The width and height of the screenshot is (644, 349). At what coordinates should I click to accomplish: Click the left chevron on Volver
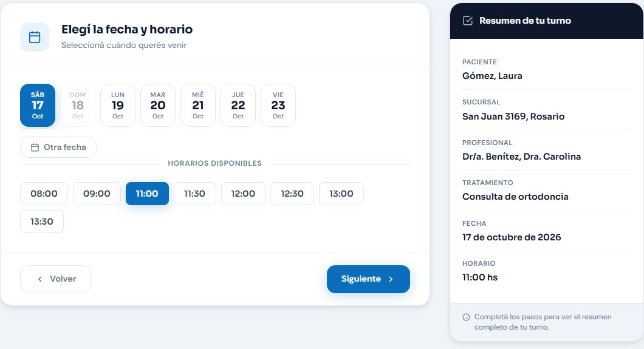point(40,279)
